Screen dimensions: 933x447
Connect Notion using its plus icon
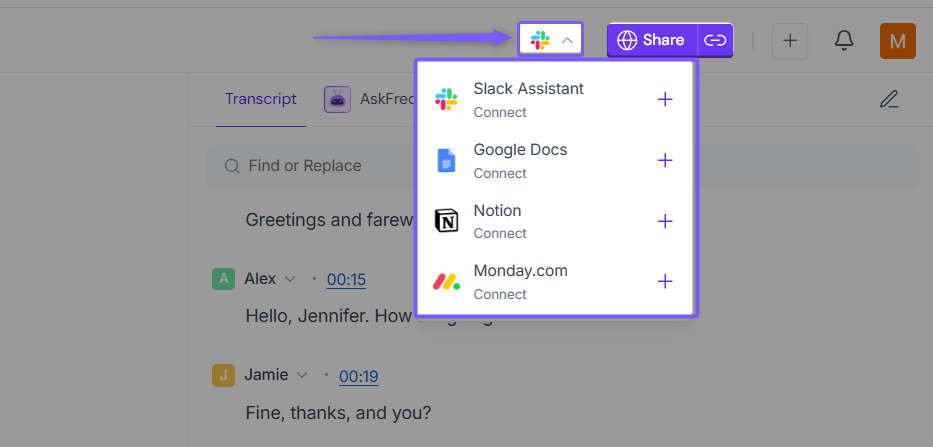tap(665, 221)
